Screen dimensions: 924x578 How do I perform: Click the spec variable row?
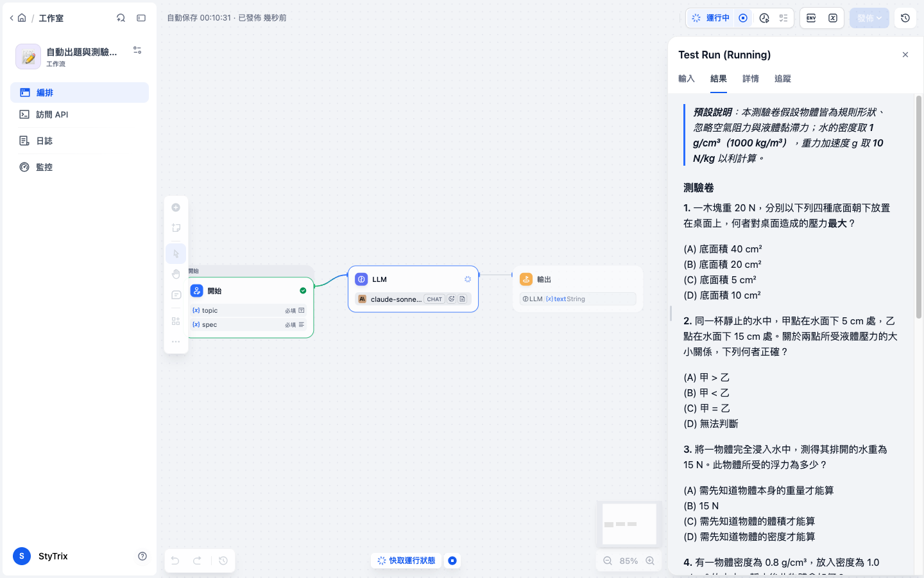[248, 324]
